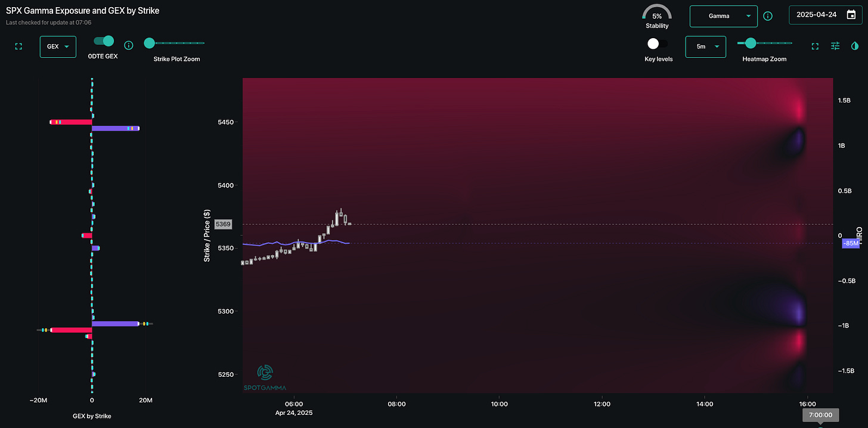
Task: Expand the heatmap chart to fullscreen
Action: tap(815, 46)
